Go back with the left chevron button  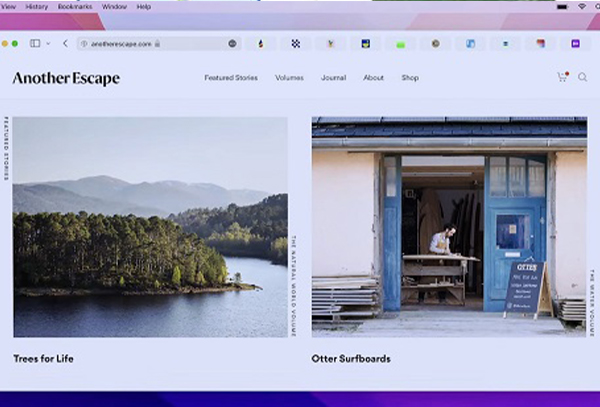[x=65, y=44]
